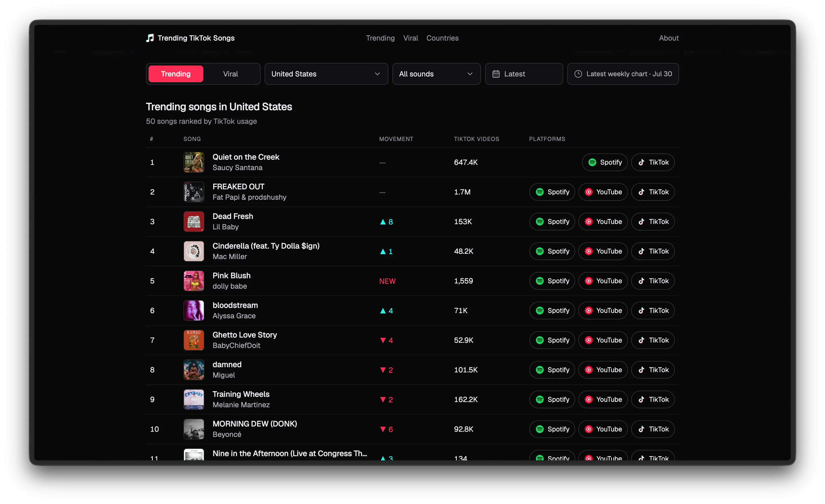
Task: Open YouTube for MORNING DEW (DONK)
Action: (x=603, y=429)
